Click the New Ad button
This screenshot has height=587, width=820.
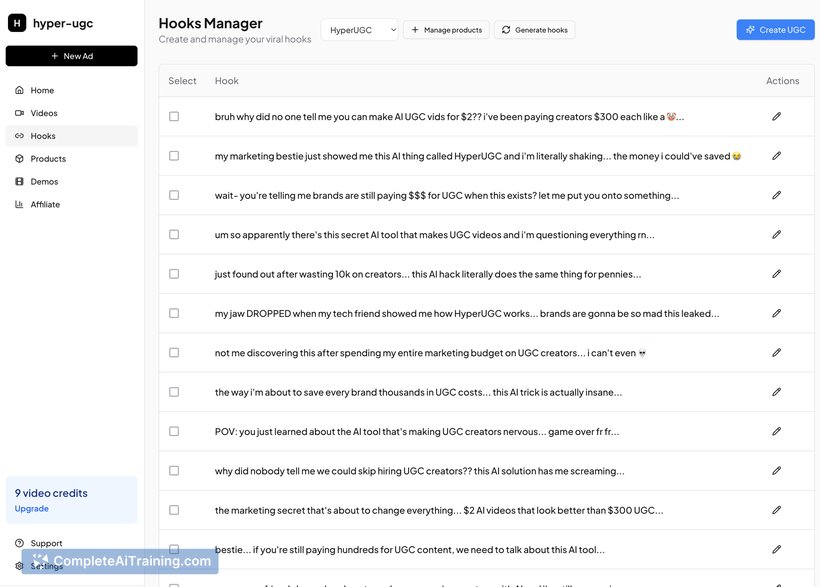click(72, 56)
